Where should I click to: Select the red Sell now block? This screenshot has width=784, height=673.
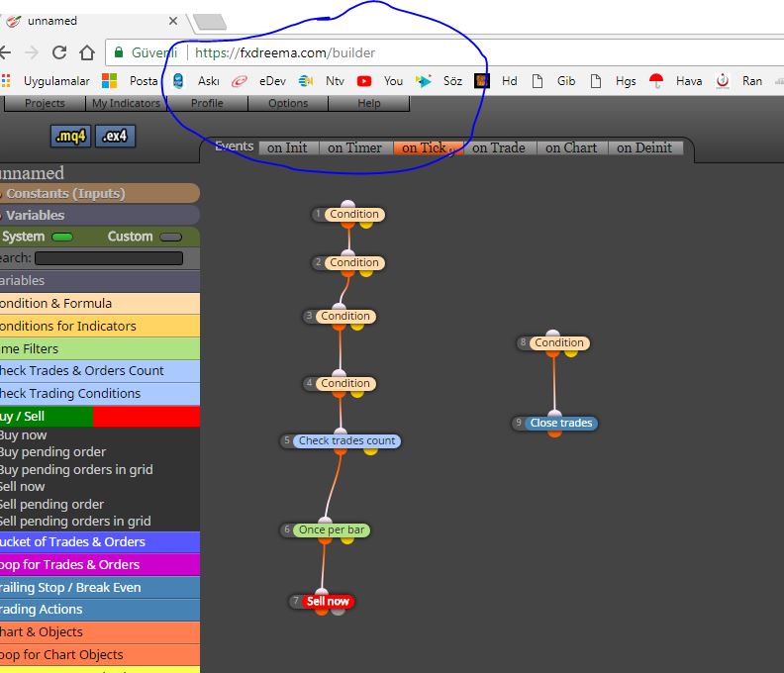[x=328, y=601]
